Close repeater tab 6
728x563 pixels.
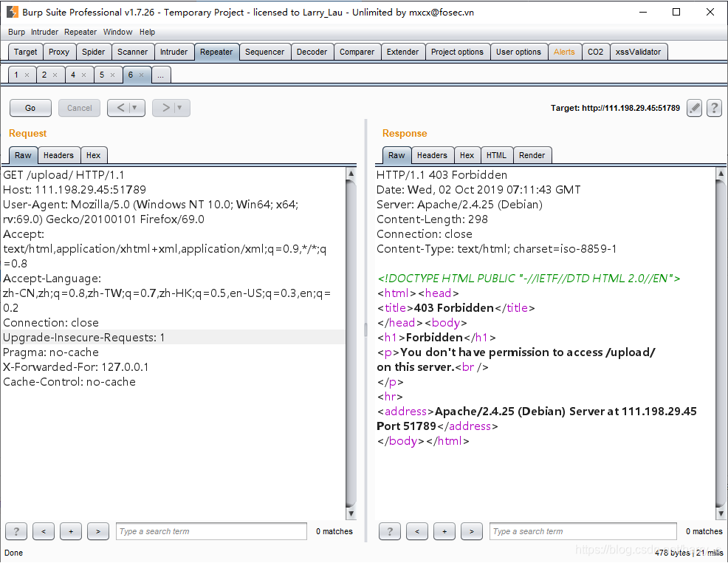pos(141,75)
